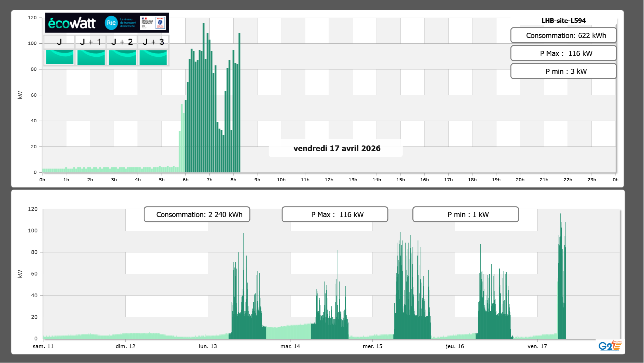Click the RTE round logo
This screenshot has height=363, width=644.
coord(111,23)
